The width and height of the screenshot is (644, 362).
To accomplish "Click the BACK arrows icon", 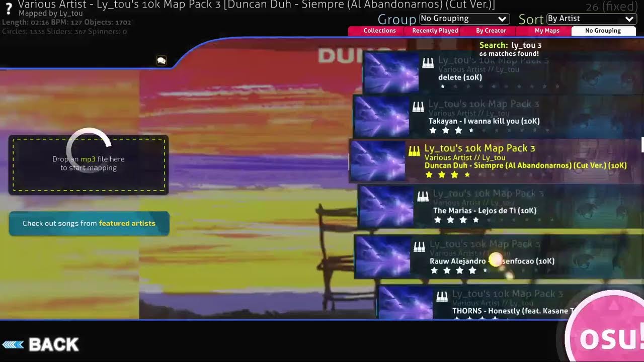I will [13, 344].
